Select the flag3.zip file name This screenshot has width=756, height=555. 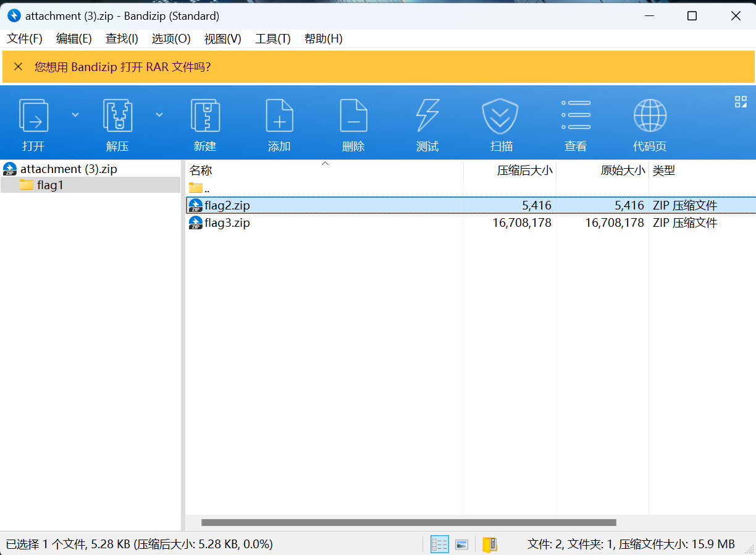(x=227, y=222)
